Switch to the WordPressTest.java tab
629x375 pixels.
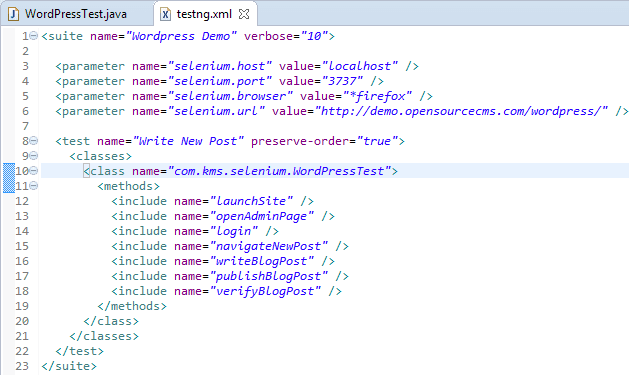76,14
